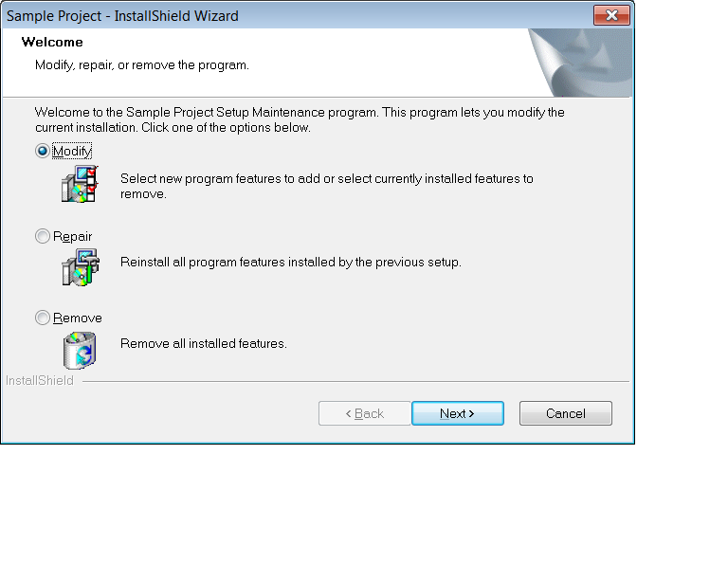Viewport: 728px width, 582px height.
Task: Click the "Repair" label text
Action: pos(72,237)
